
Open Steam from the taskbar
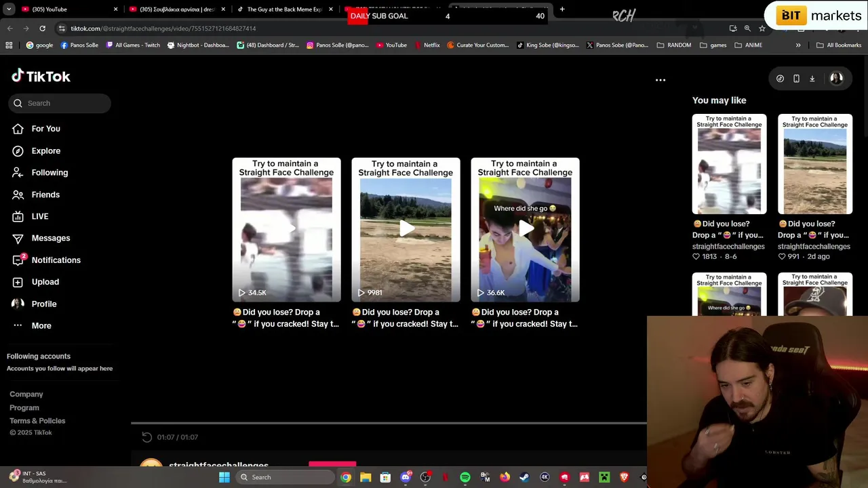coord(524,477)
